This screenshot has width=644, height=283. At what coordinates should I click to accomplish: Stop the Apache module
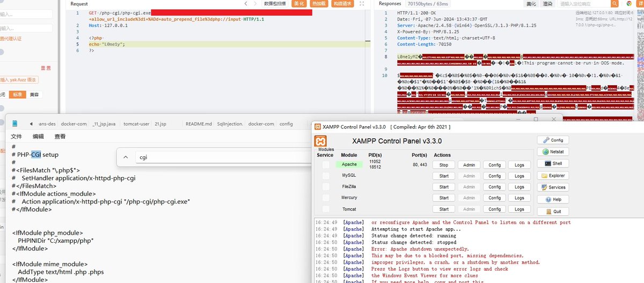pyautogui.click(x=444, y=165)
